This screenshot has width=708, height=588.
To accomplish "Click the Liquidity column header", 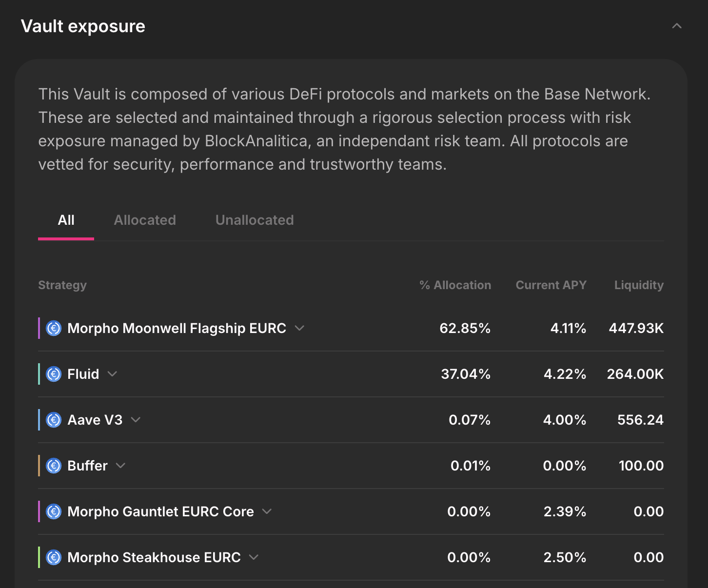I will pyautogui.click(x=639, y=285).
